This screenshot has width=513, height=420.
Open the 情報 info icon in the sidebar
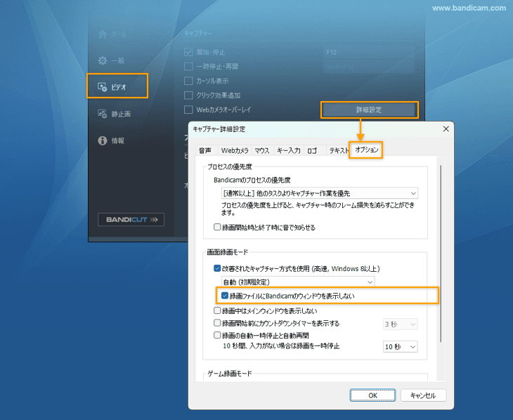click(x=103, y=140)
